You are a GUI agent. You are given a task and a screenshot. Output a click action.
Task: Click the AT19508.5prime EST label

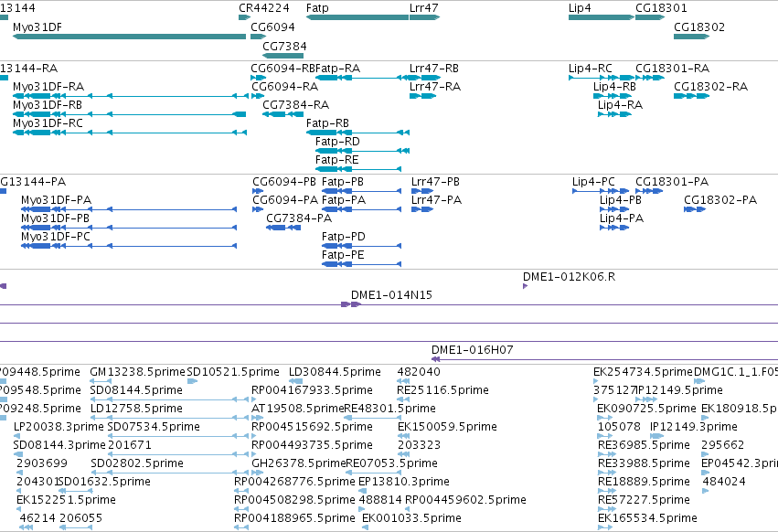(298, 409)
